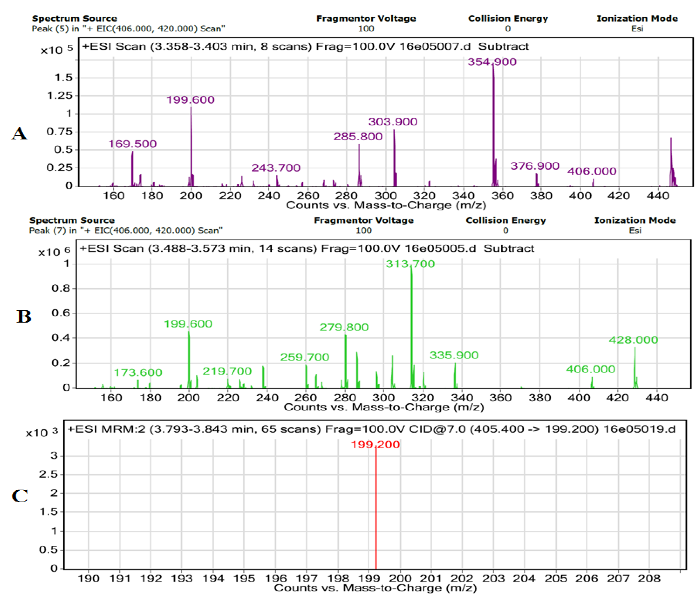
Task: Click the 335.900 peak label
Action: click(454, 355)
